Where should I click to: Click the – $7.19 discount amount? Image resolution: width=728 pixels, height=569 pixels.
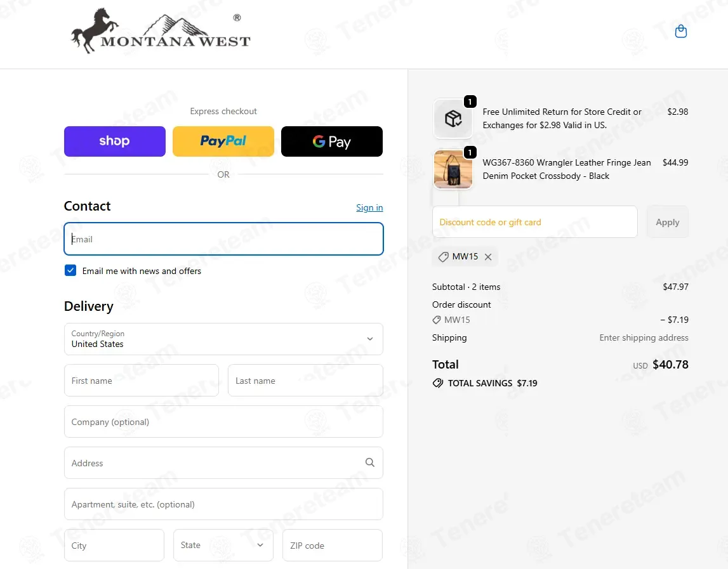coord(675,320)
